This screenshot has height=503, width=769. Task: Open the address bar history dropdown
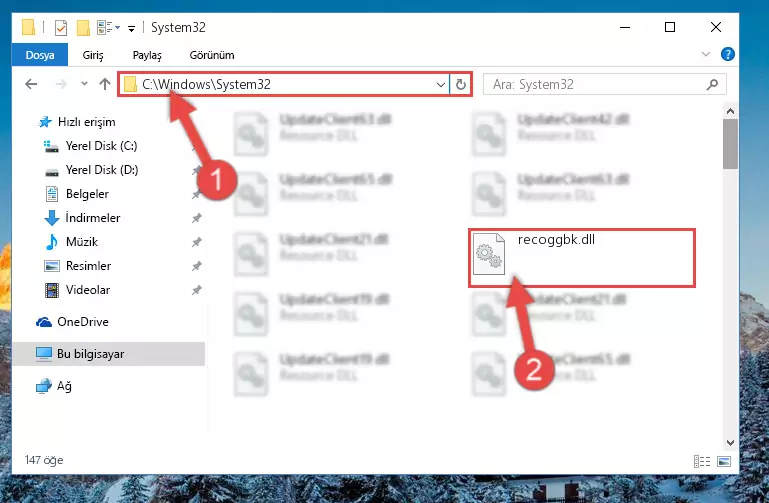coord(440,85)
